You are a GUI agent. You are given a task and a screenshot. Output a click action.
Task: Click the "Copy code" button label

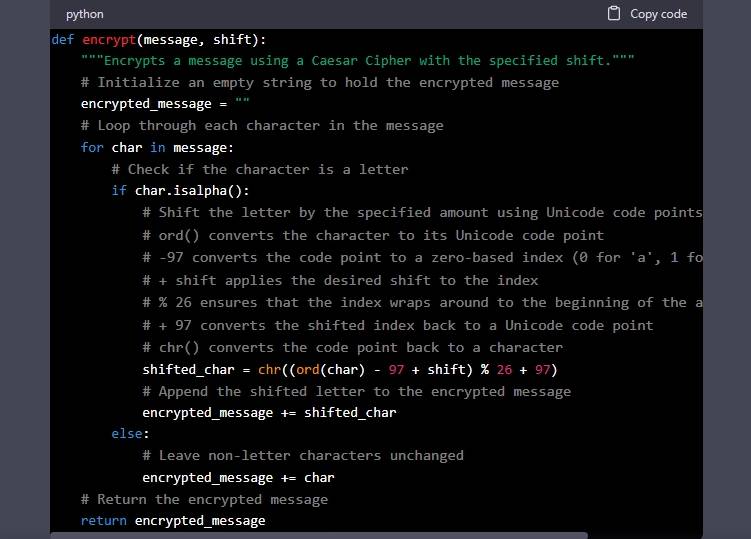tap(658, 14)
